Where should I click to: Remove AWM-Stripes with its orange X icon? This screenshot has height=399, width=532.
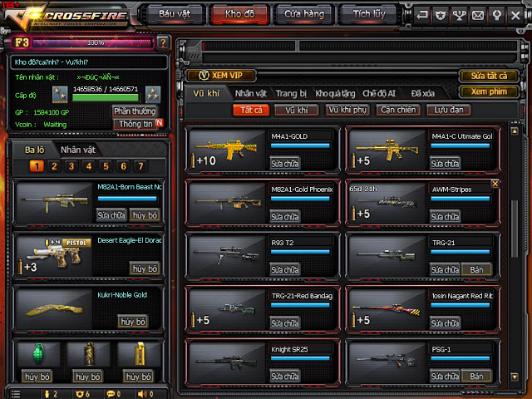[x=495, y=184]
